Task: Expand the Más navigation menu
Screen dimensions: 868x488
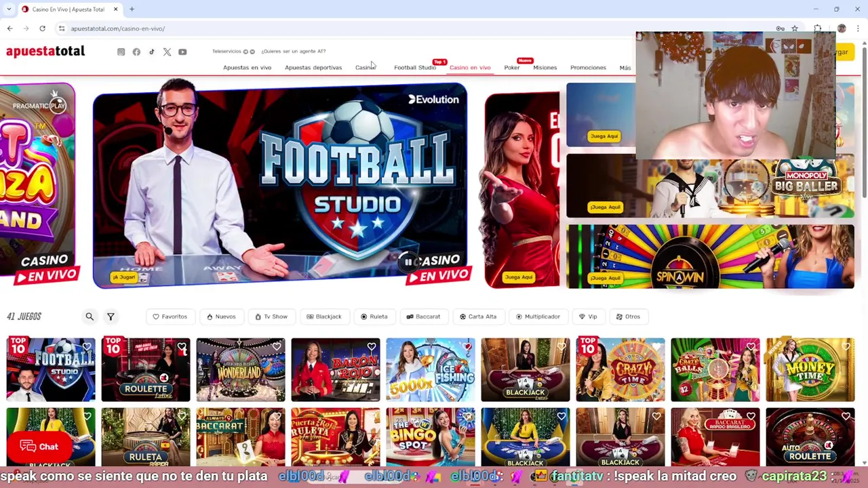Action: tap(625, 68)
